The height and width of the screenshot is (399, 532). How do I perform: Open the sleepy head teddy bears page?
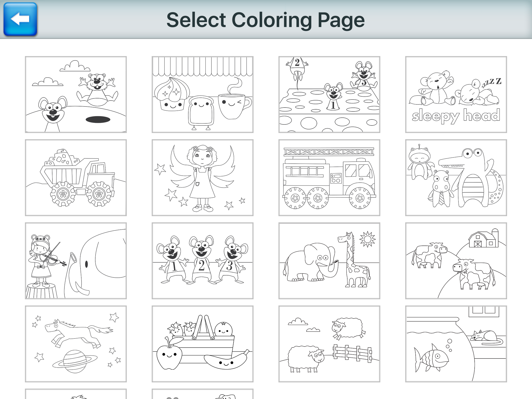(456, 95)
